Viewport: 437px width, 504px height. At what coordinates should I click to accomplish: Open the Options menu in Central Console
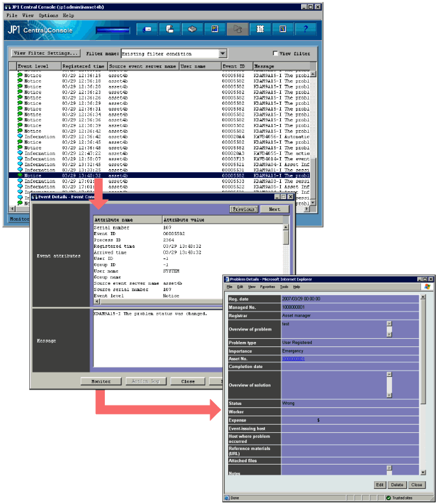[x=48, y=15]
